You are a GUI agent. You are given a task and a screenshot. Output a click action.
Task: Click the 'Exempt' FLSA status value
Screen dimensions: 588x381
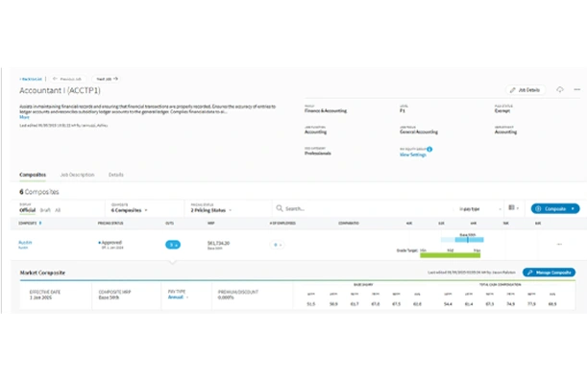(502, 111)
